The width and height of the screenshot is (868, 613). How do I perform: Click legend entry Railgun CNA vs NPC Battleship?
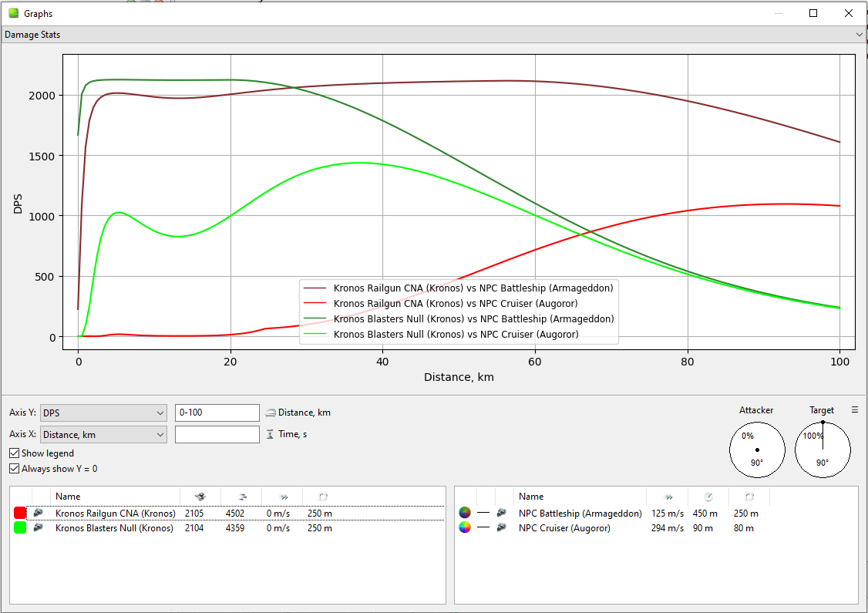tap(459, 288)
